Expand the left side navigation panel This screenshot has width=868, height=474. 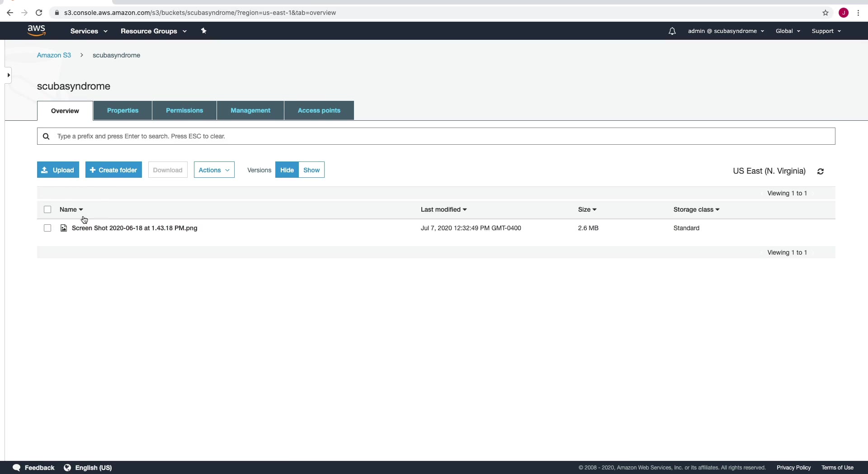pos(8,75)
